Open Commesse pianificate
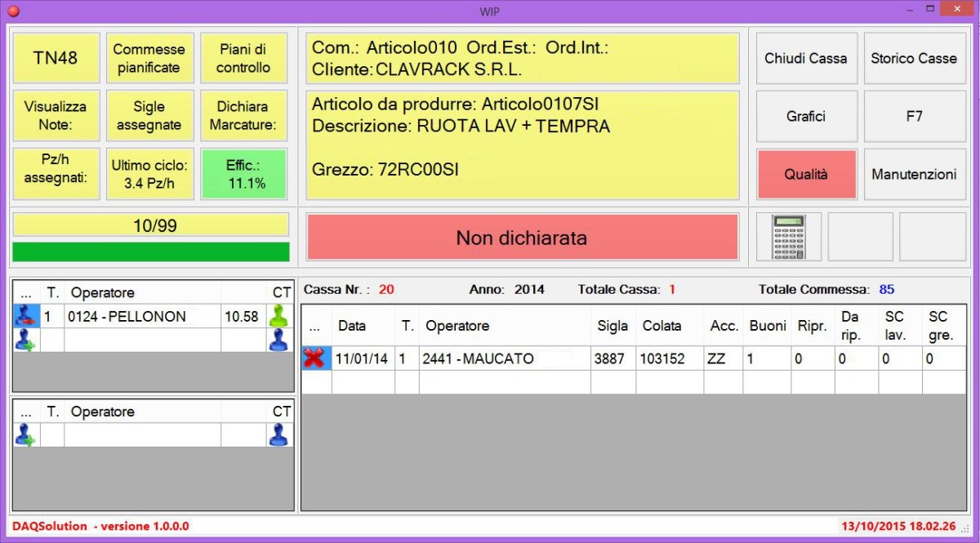This screenshot has height=543, width=980. click(149, 58)
